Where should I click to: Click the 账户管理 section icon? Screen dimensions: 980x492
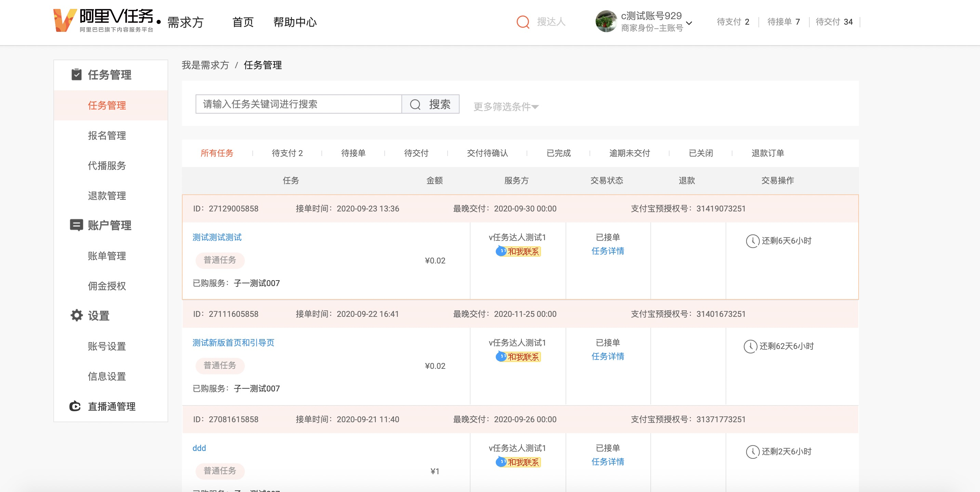[x=77, y=225]
